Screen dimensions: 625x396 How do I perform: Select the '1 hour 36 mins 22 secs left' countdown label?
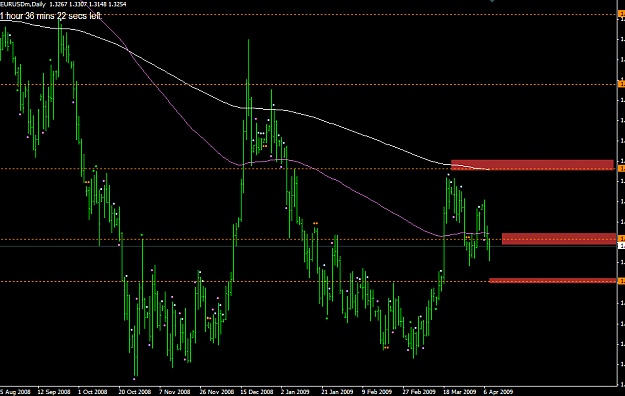tap(51, 16)
